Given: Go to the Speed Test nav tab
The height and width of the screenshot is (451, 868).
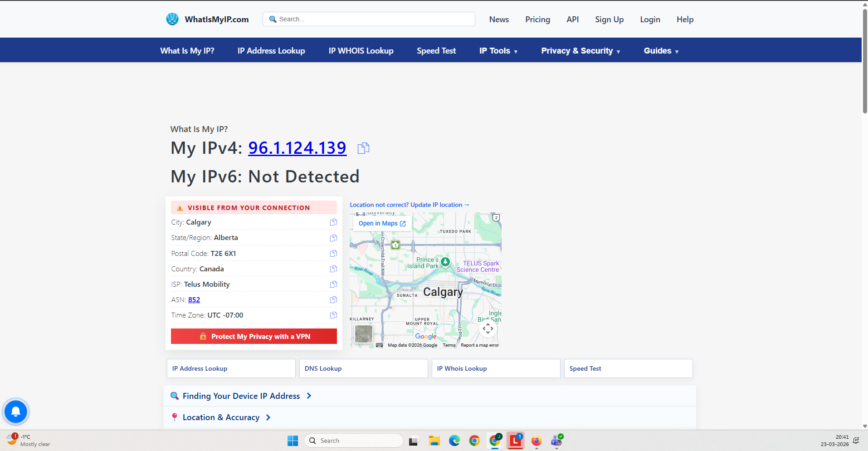Looking at the screenshot, I should tap(436, 51).
